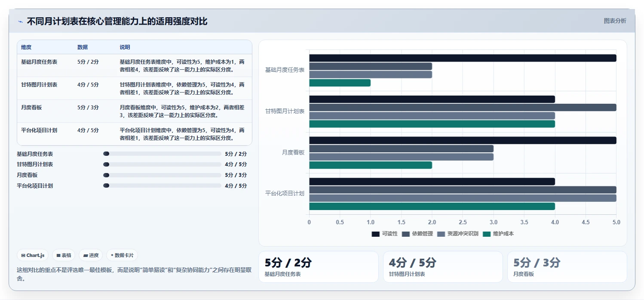This screenshot has height=300, width=644.
Task: Click the 可读性 bar of 月度看板
Action: click(x=463, y=140)
